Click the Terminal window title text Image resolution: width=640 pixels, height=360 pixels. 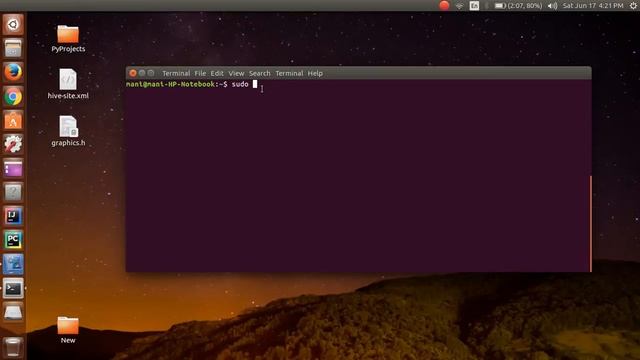coord(176,73)
